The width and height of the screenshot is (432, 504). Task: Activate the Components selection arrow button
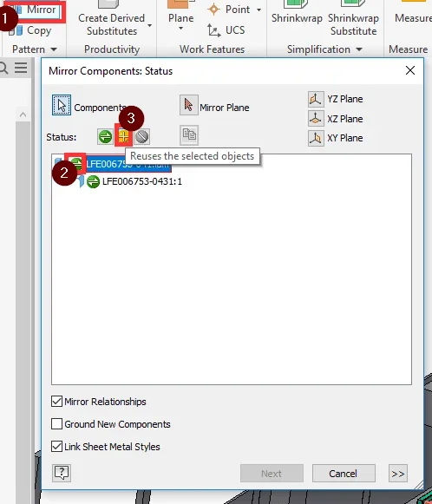62,105
